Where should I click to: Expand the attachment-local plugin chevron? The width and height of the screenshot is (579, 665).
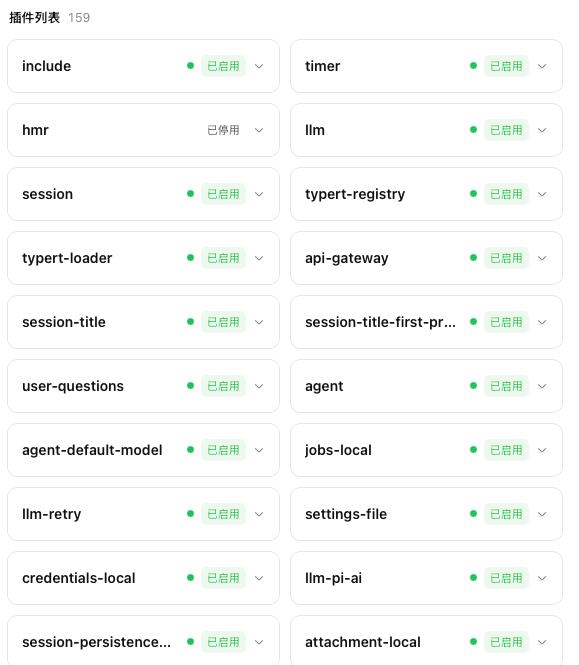pos(542,642)
